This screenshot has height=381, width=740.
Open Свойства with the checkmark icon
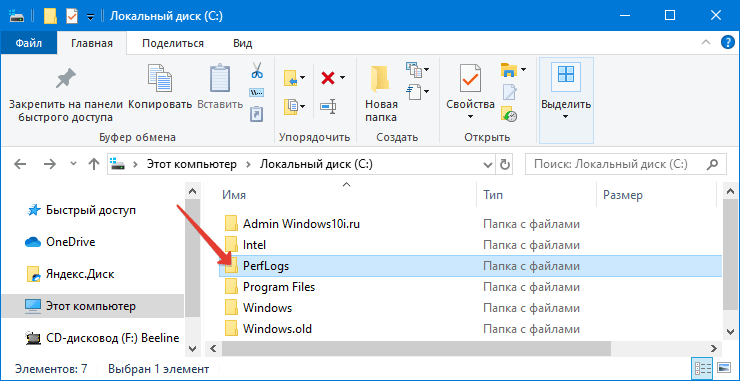click(x=470, y=78)
